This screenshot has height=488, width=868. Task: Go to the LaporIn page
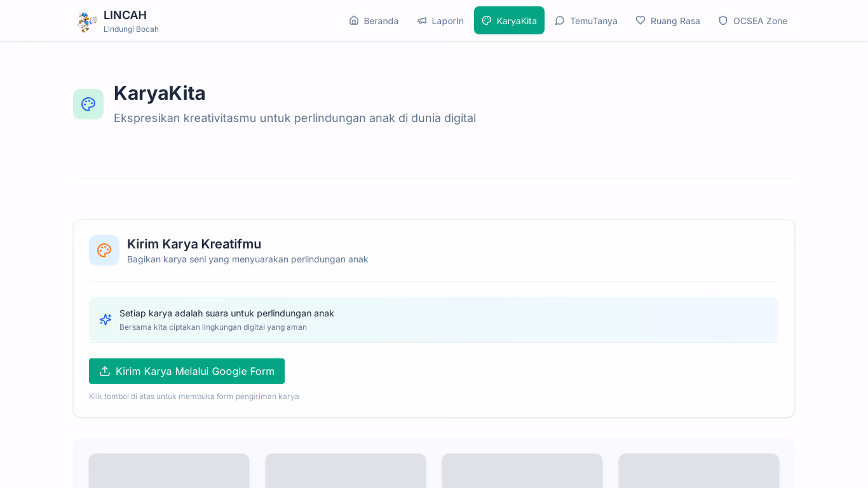440,20
